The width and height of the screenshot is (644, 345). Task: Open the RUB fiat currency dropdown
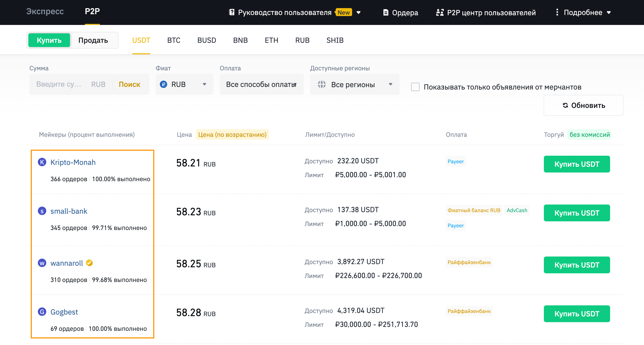click(x=184, y=84)
